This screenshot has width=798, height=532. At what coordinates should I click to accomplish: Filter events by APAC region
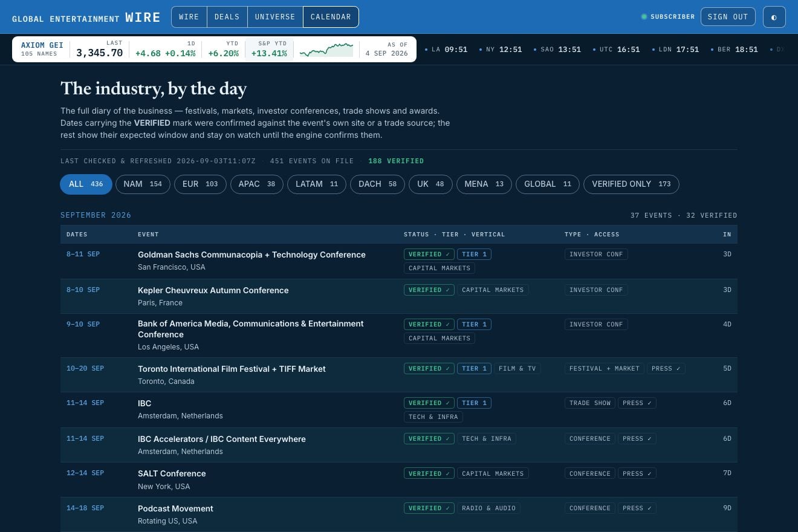coord(257,184)
